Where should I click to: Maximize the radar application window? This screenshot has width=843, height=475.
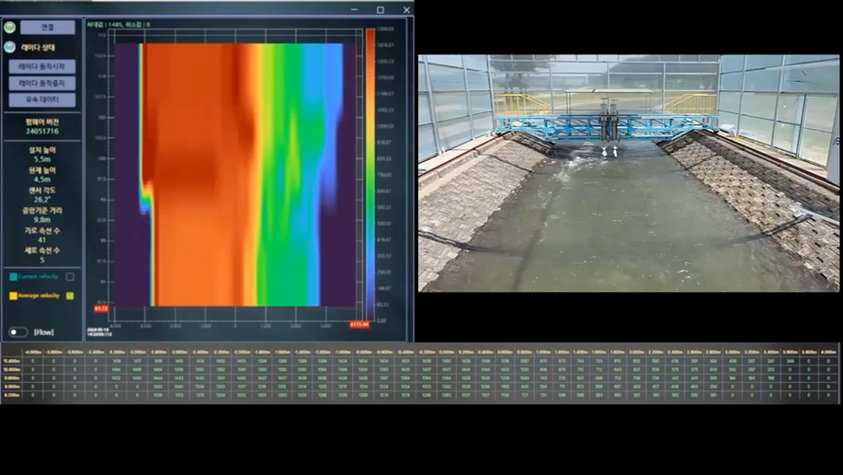click(380, 10)
